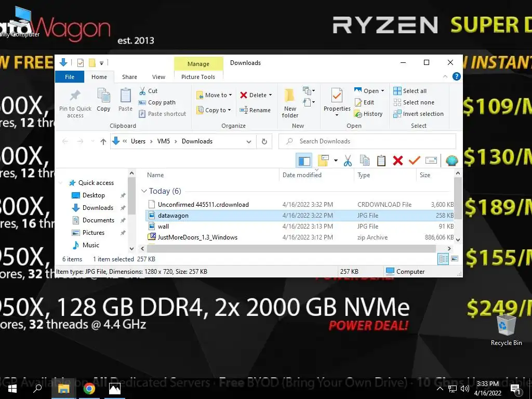
Task: Click Select none in ribbon
Action: (414, 102)
